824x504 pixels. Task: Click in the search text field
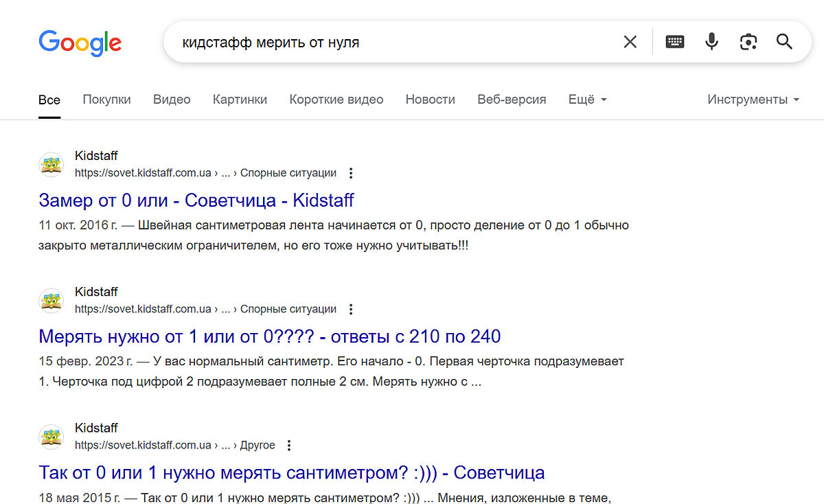coord(391,43)
